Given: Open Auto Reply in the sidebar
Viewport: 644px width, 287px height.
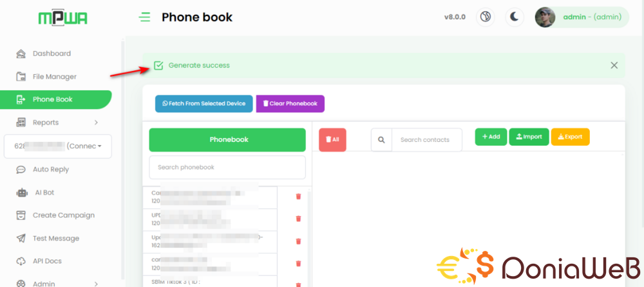Looking at the screenshot, I should click(51, 170).
